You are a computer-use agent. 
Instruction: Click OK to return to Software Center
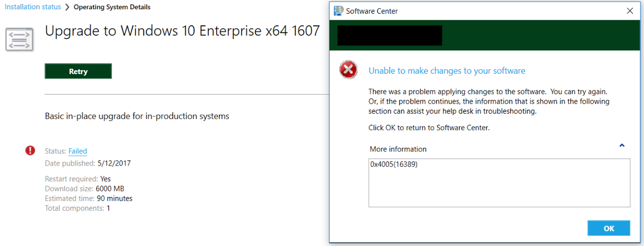pyautogui.click(x=609, y=228)
